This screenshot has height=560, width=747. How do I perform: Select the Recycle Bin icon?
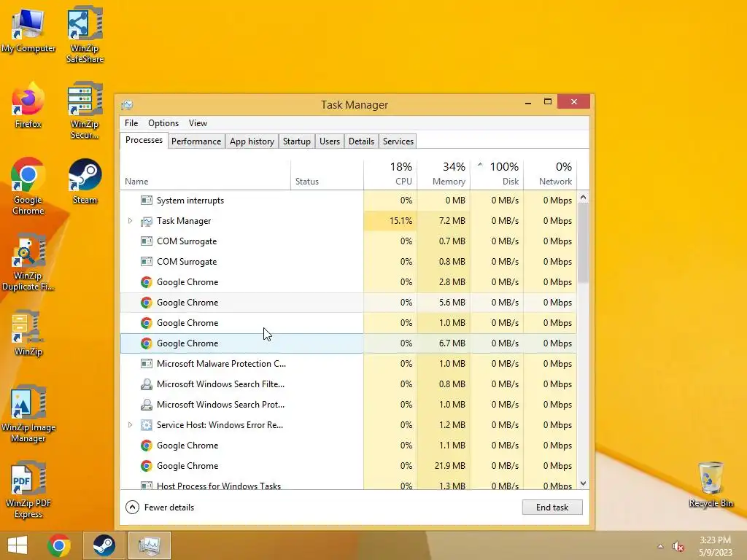coord(711,484)
